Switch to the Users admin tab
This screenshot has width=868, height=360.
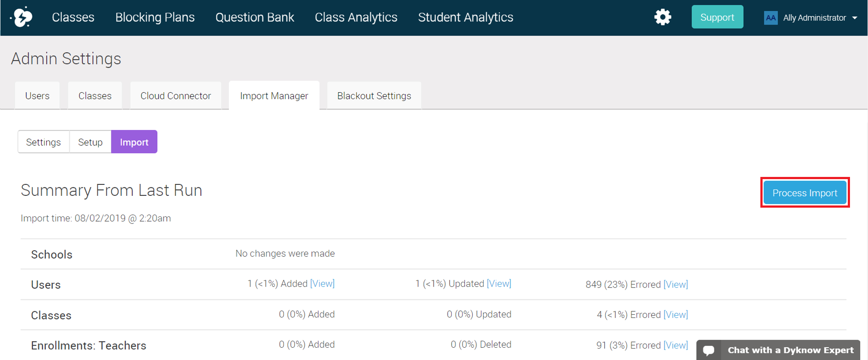coord(37,96)
